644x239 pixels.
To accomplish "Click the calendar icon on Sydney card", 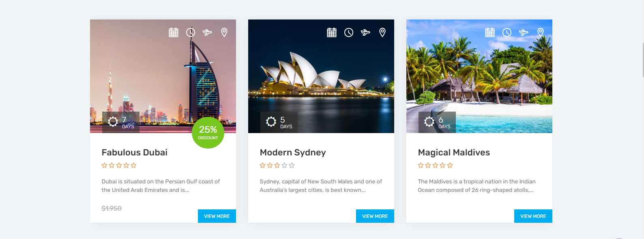I will pos(332,32).
